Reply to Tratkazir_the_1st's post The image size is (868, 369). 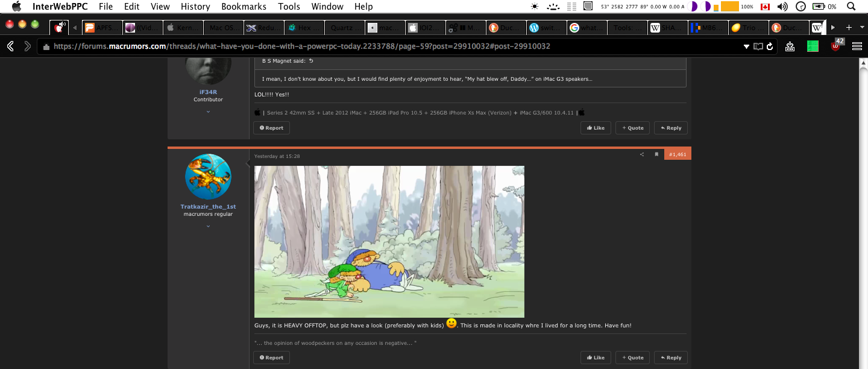671,358
